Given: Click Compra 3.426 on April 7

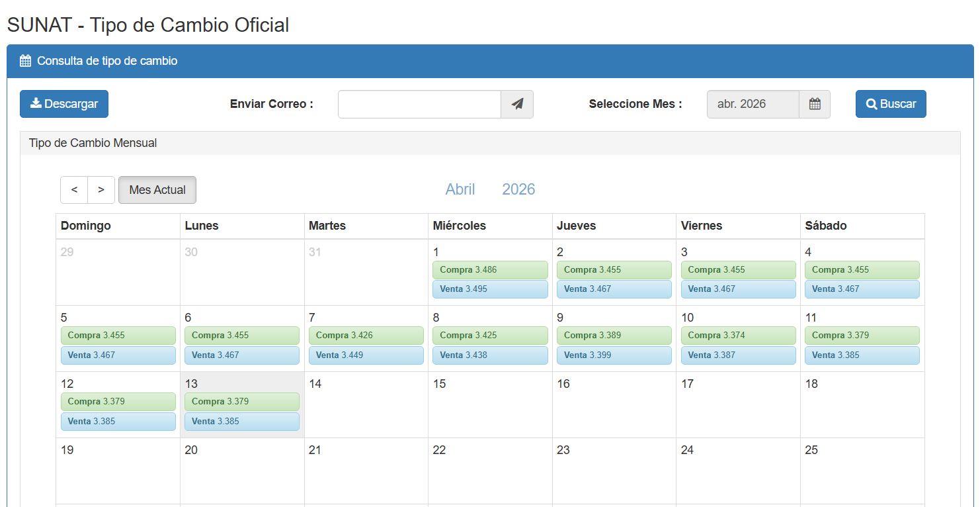Looking at the screenshot, I should coord(366,336).
